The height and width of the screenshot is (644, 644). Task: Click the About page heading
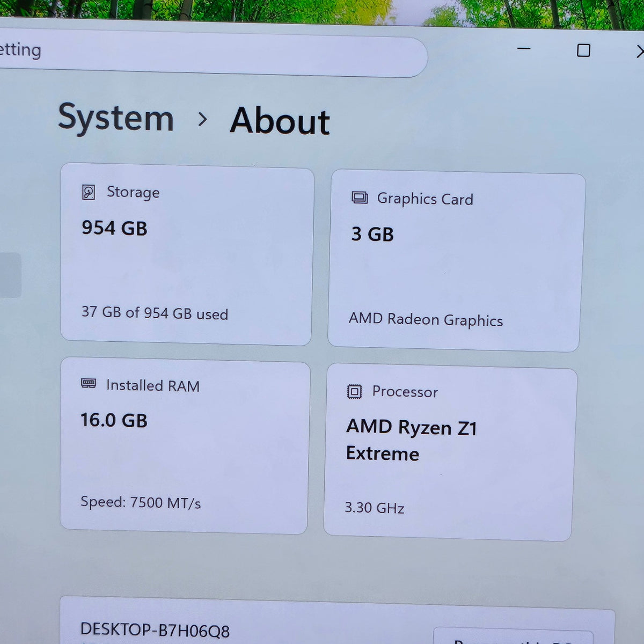click(x=280, y=121)
